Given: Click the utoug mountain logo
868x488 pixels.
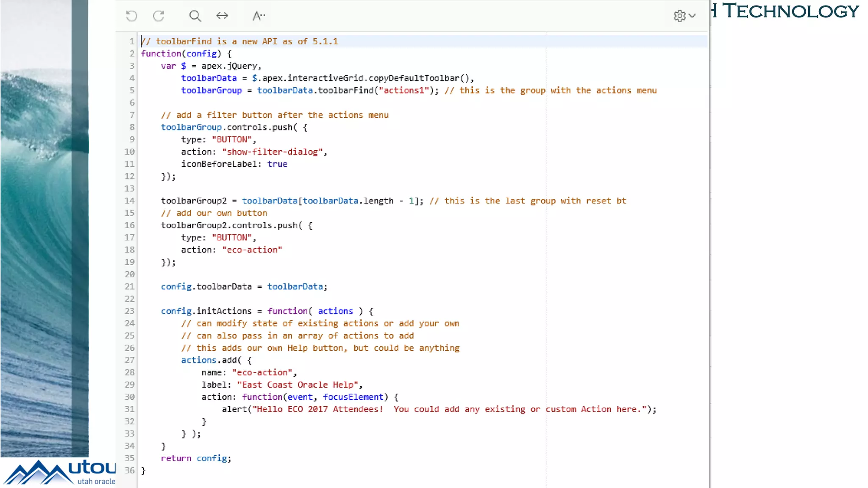Looking at the screenshot, I should coord(38,472).
